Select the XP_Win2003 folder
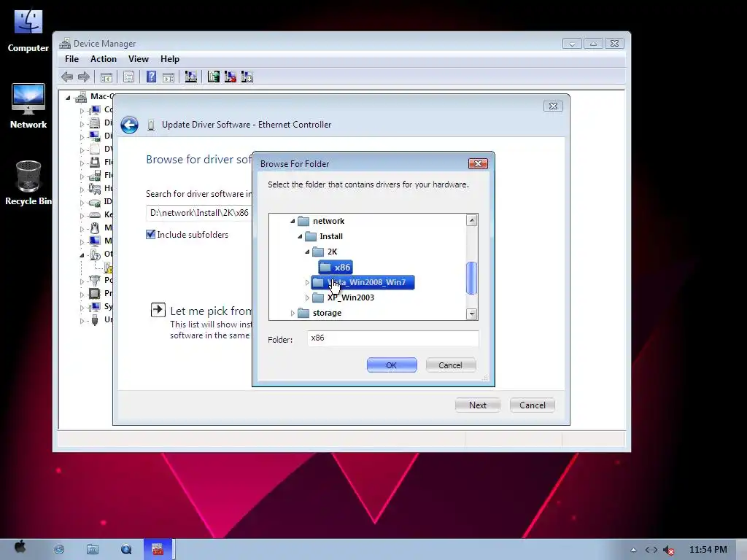 344,297
